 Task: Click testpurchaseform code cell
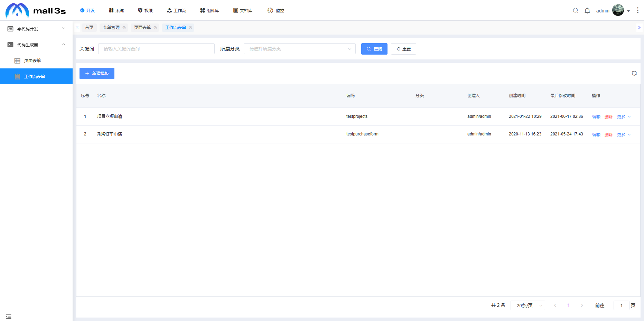362,134
